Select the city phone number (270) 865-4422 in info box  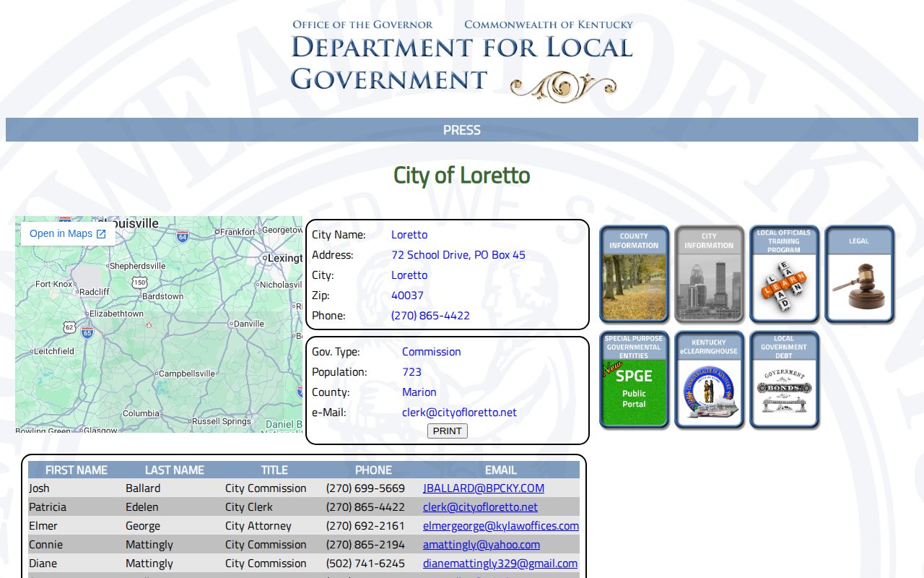tap(430, 316)
